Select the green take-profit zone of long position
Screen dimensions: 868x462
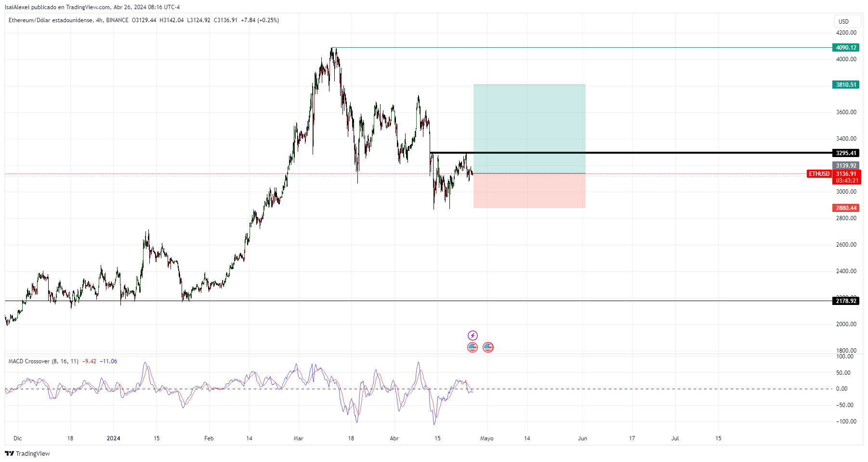point(529,129)
